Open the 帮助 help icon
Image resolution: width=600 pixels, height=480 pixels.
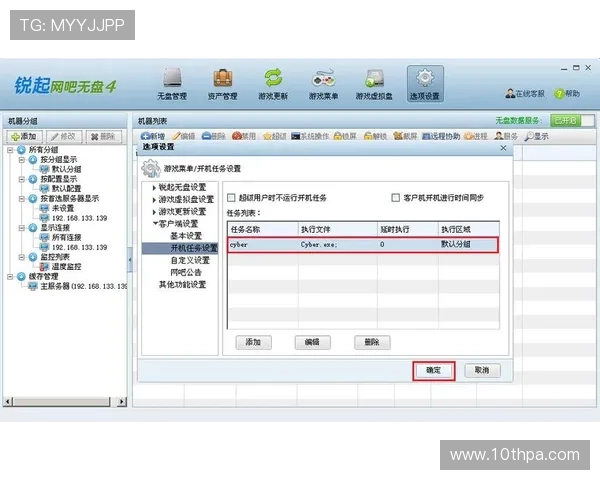coord(567,93)
